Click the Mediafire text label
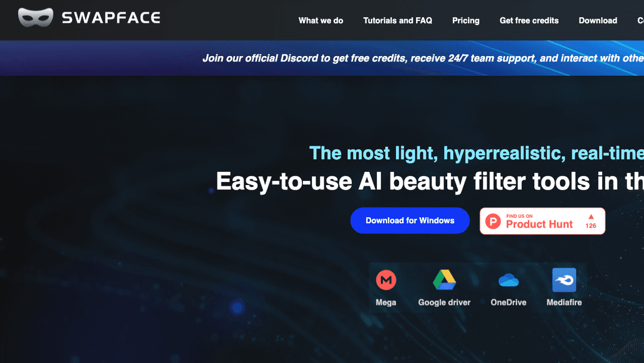The image size is (644, 363). pyautogui.click(x=564, y=302)
